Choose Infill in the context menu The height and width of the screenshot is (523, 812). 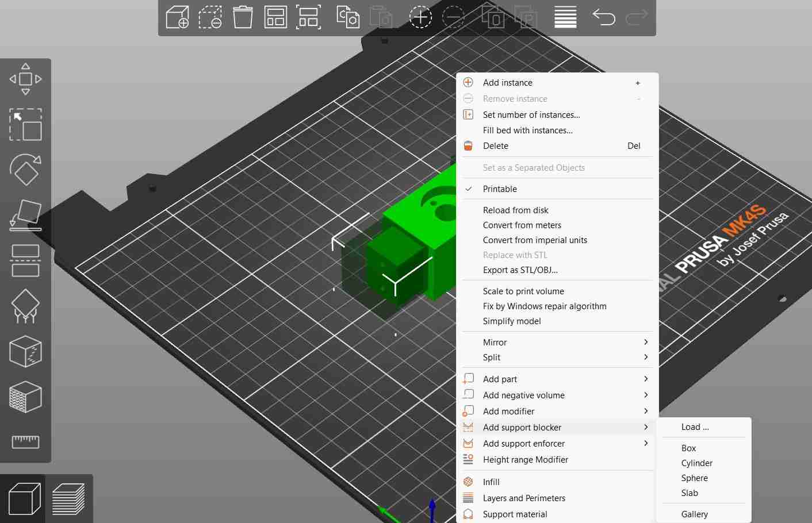coord(558,482)
